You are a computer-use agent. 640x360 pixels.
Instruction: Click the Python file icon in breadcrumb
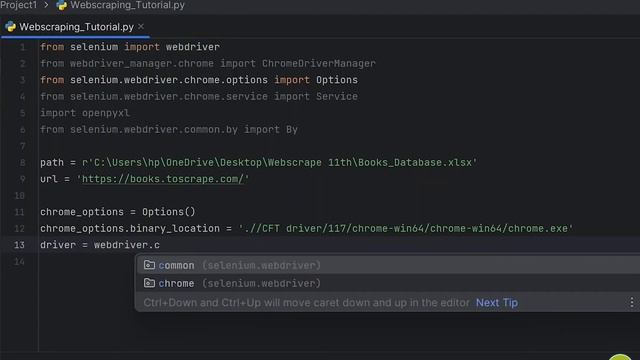pyautogui.click(x=62, y=5)
